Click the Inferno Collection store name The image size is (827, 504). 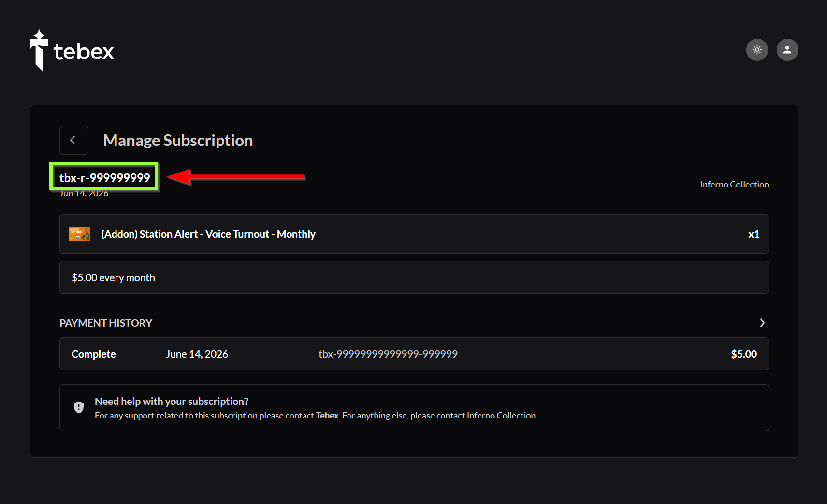734,185
